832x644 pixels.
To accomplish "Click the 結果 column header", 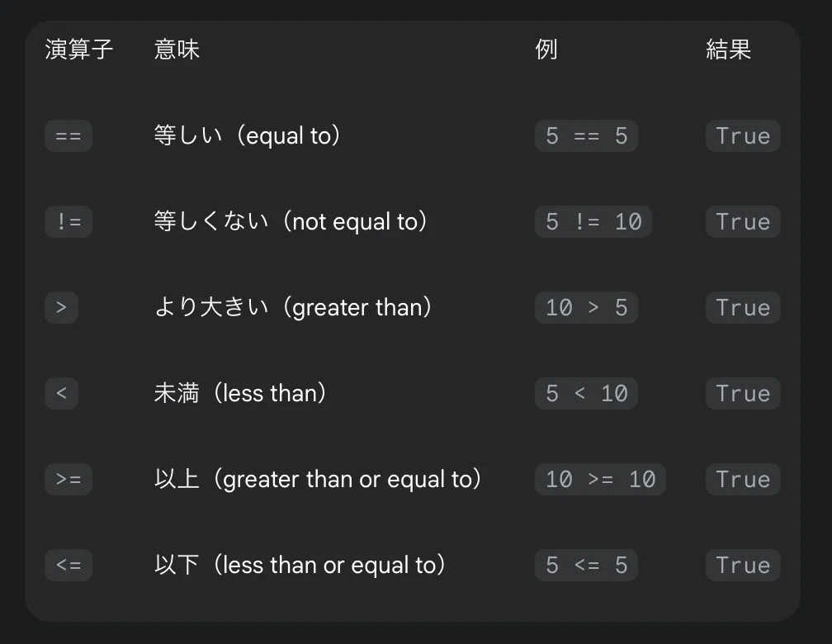I will [729, 50].
